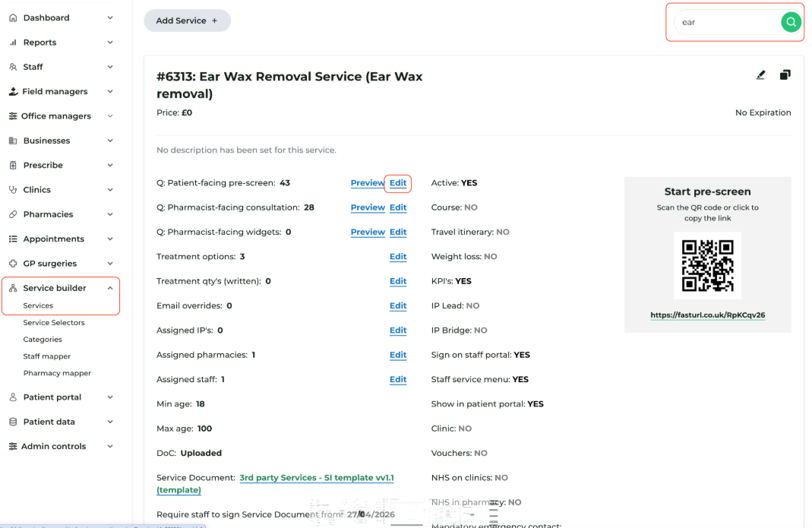The width and height of the screenshot is (812, 528).
Task: Click the Clinics stethoscope icon
Action: [13, 190]
